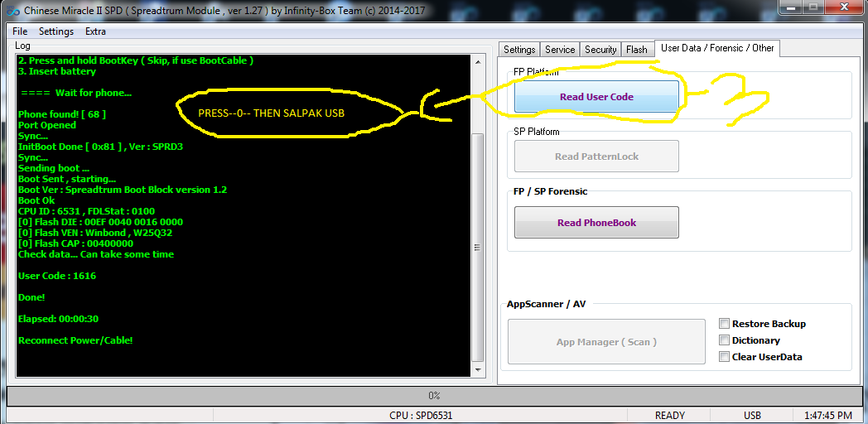Screen dimensions: 868x424
Task: Click the '3. Insert battery' log line
Action: (x=57, y=71)
